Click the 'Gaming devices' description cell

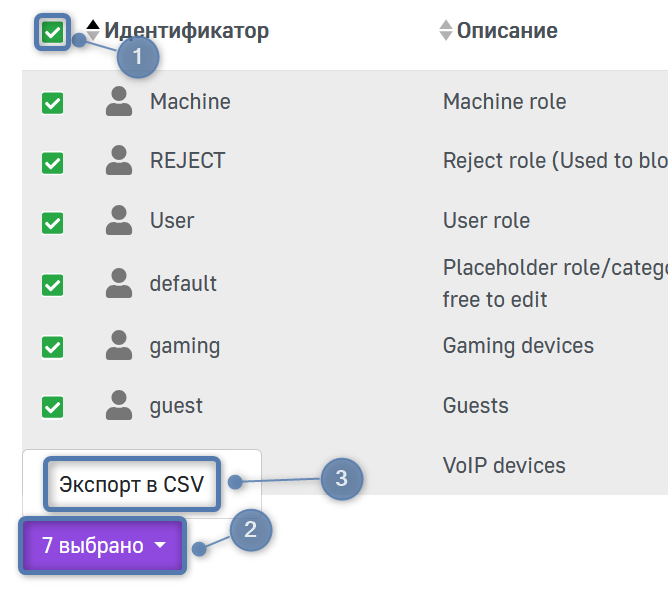518,346
